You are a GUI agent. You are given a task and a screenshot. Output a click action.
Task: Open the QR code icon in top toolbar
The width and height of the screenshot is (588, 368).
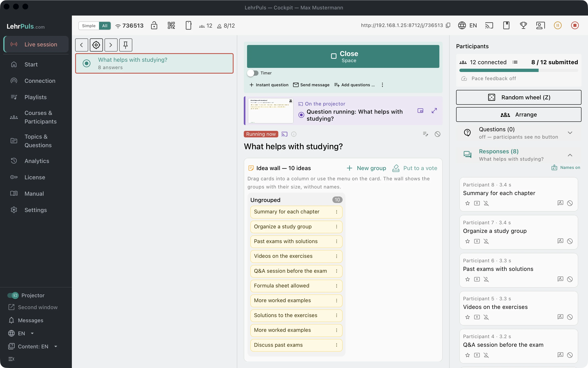coord(171,25)
